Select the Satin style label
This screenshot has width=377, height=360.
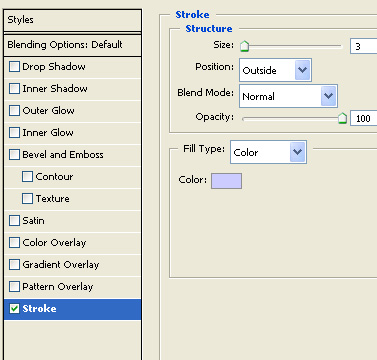click(x=33, y=221)
